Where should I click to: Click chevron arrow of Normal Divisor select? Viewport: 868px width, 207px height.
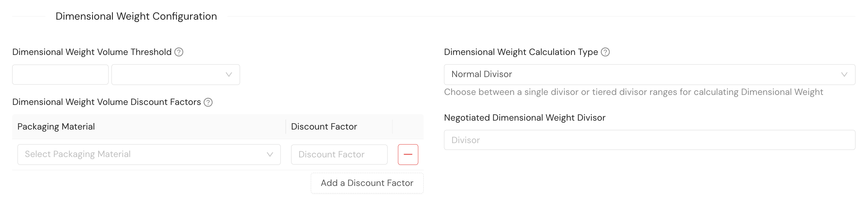click(x=844, y=75)
